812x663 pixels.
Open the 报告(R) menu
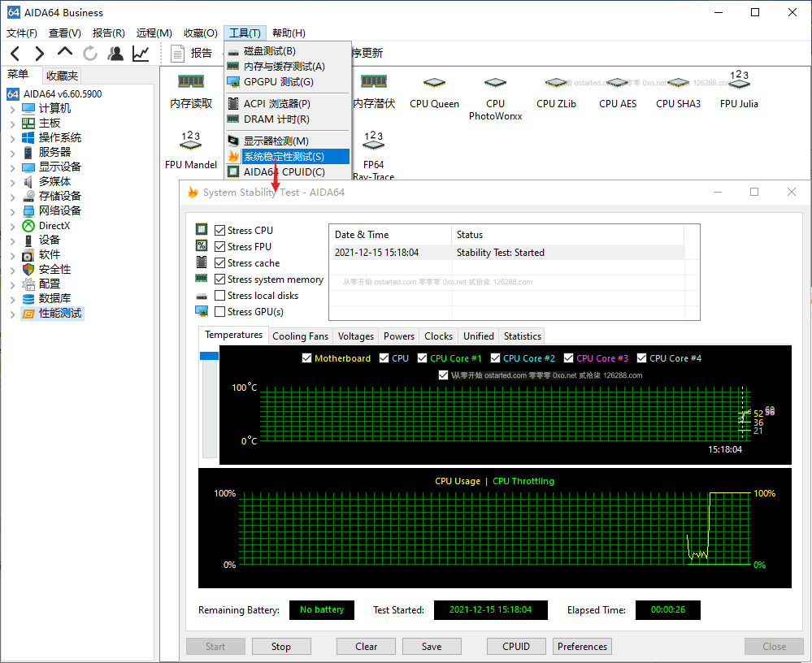[109, 33]
